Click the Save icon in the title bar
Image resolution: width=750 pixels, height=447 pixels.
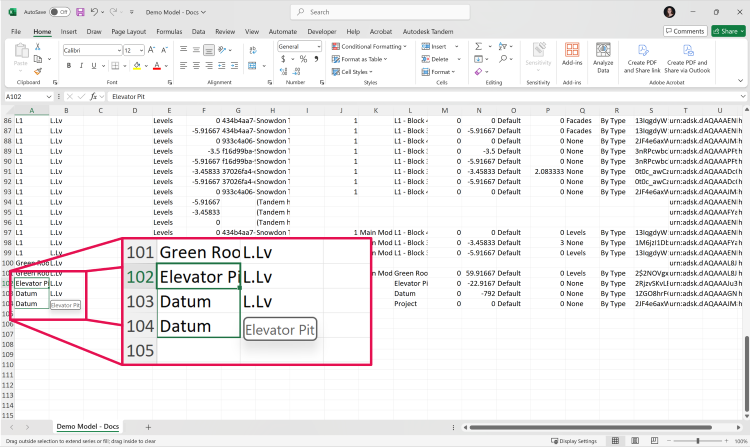point(80,12)
